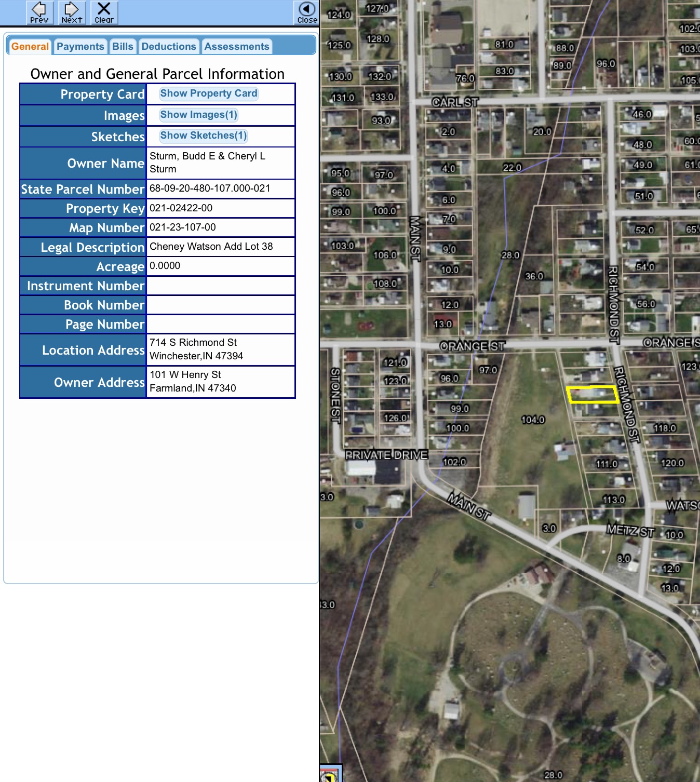700x782 pixels.
Task: Click legal description Cheney Watson Add Lot 38
Action: pyautogui.click(x=211, y=247)
